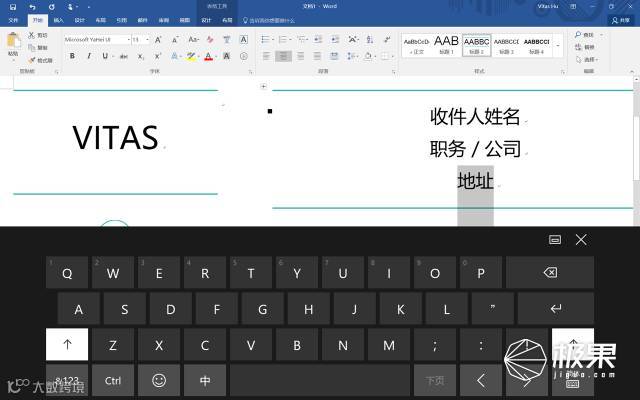Align text left
640x400 pixels.
tap(267, 56)
